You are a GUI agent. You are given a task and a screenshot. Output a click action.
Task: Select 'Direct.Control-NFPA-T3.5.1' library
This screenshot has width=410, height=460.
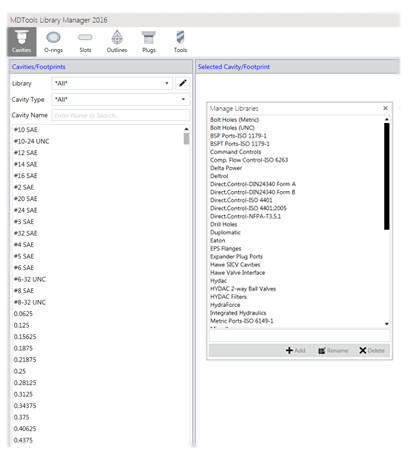[x=245, y=216]
